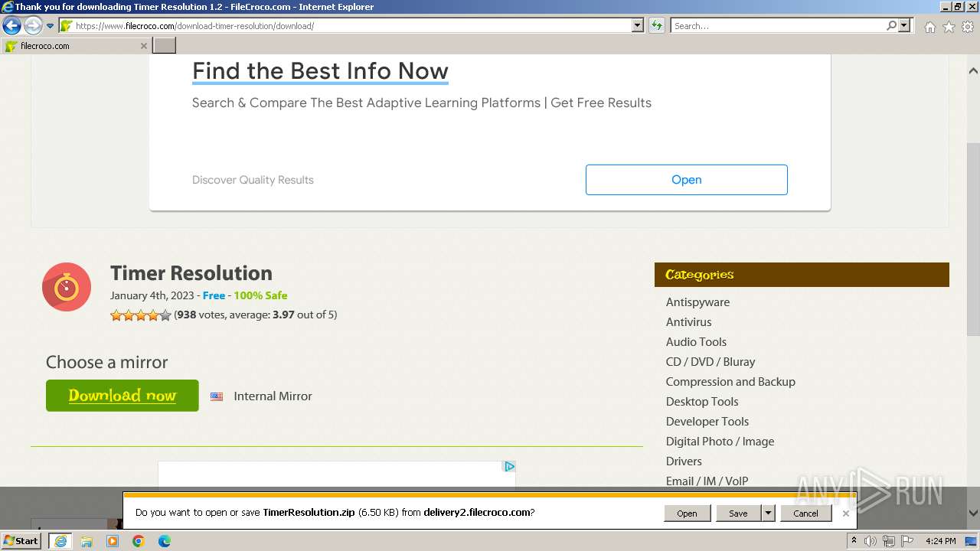Image resolution: width=980 pixels, height=551 pixels.
Task: Click the clock showing 4:24 PM
Action: point(940,541)
